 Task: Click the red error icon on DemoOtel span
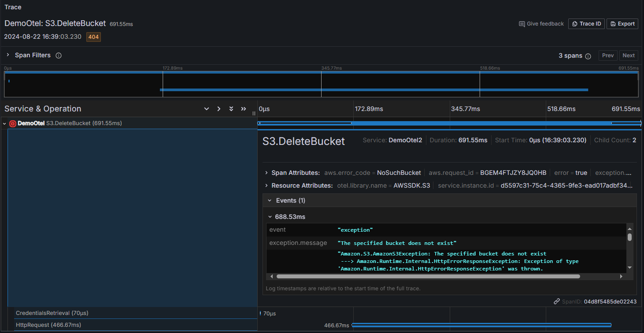(13, 124)
